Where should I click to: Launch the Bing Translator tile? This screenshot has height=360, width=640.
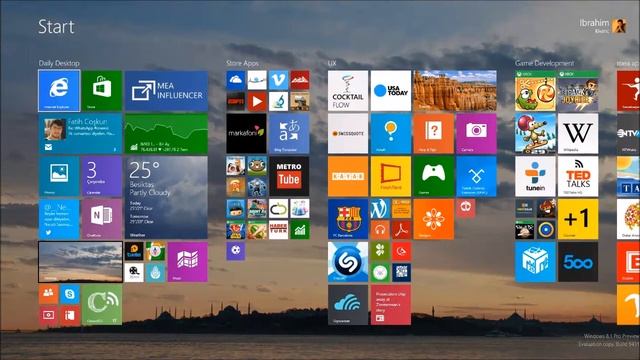tap(289, 133)
